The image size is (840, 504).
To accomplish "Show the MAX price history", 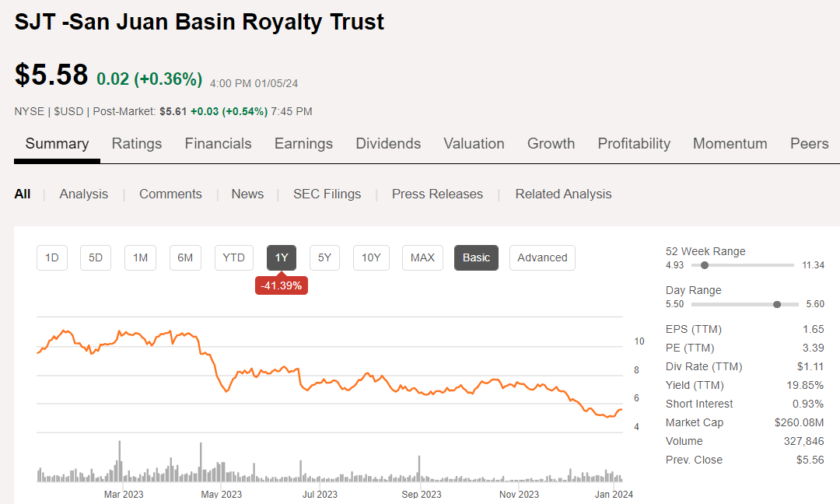I will pyautogui.click(x=422, y=257).
